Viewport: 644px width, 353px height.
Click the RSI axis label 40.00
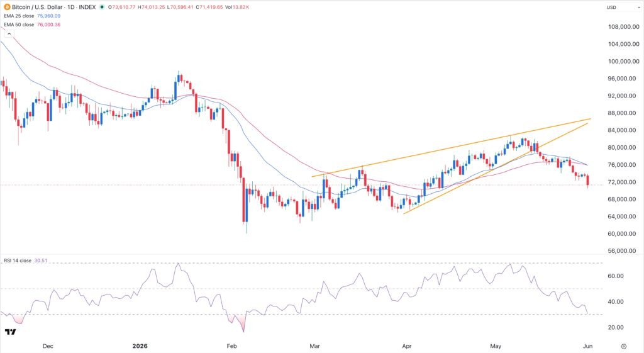click(616, 301)
